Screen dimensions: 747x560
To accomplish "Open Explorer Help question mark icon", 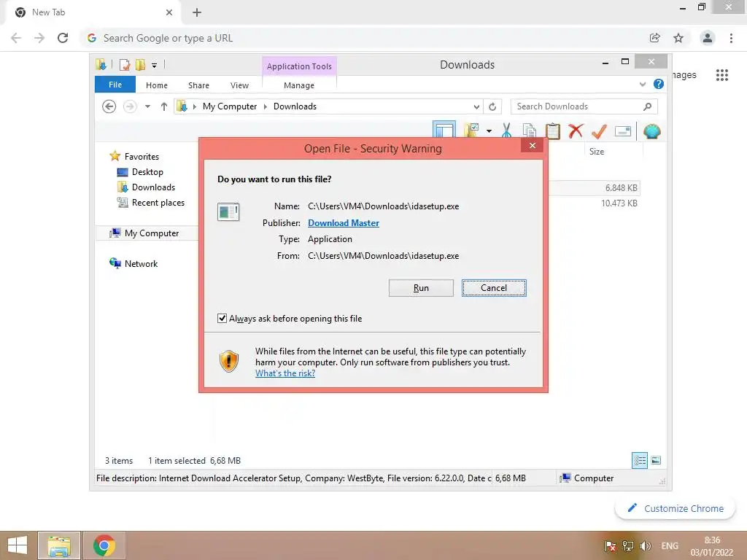I will click(x=659, y=85).
